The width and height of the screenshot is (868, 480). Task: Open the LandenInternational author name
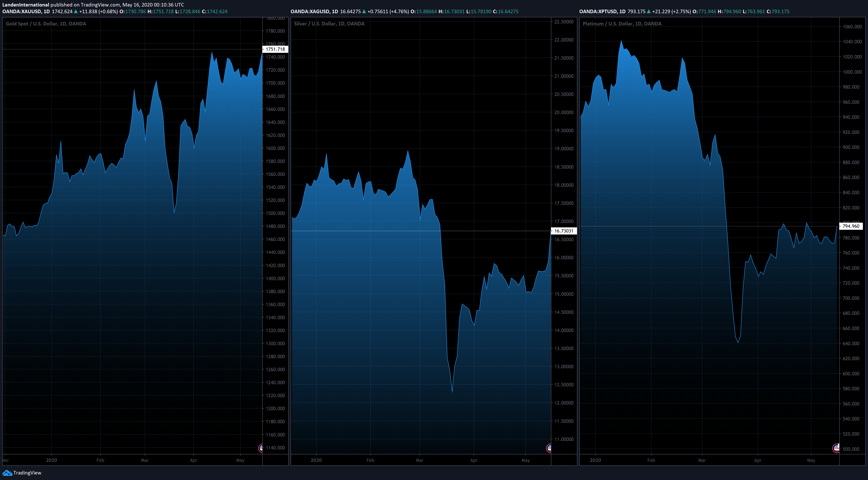pos(26,5)
